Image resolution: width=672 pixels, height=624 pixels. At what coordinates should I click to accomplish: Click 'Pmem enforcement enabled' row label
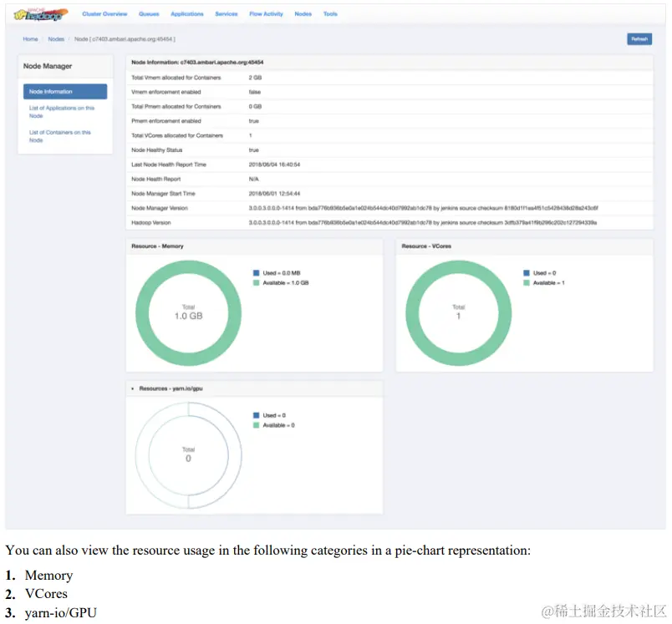coord(165,121)
